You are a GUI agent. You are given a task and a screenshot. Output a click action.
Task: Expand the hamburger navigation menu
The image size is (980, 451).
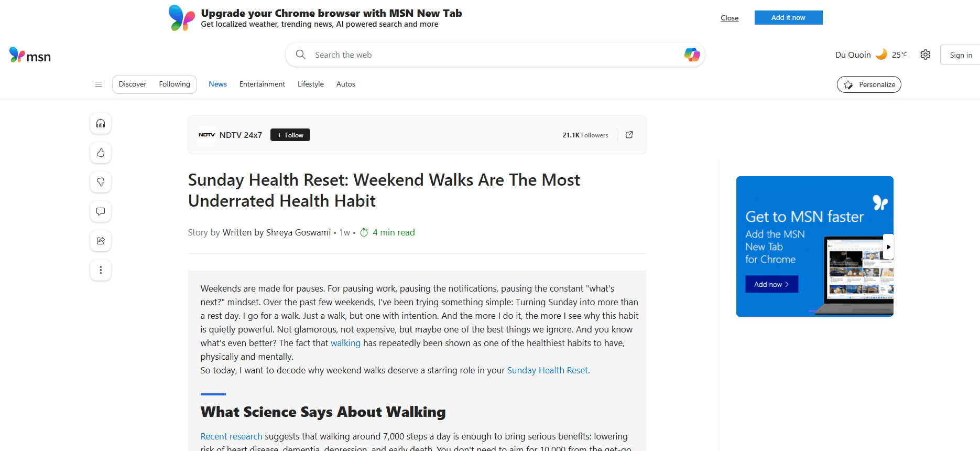99,84
